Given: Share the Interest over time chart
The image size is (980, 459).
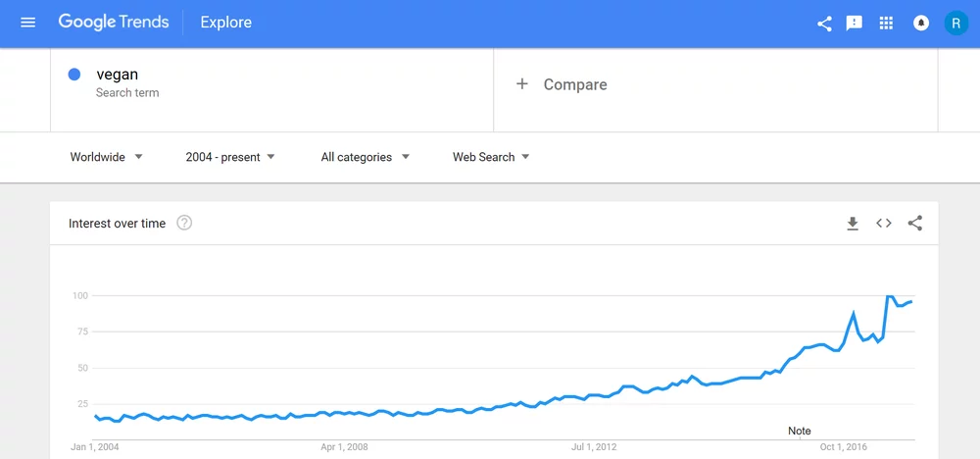Looking at the screenshot, I should [915, 224].
